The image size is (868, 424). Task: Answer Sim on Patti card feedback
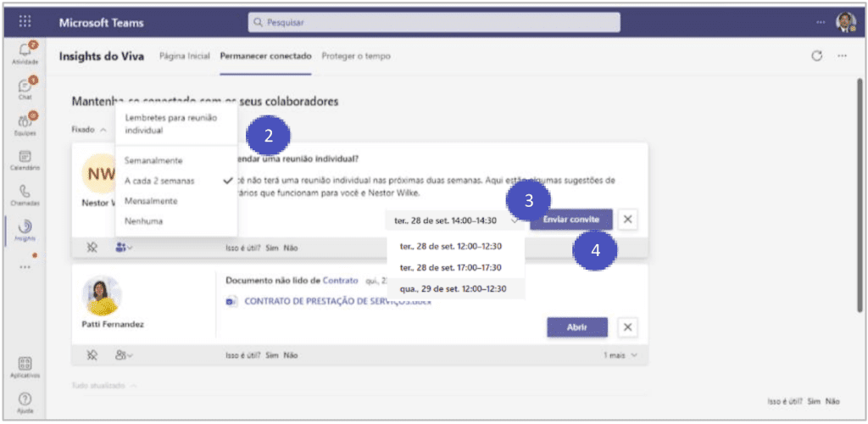coord(272,354)
